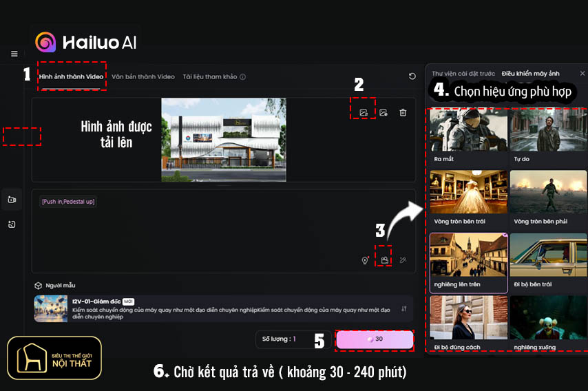This screenshot has height=391, width=588.
Task: Click the reset refresh icon
Action: point(412,76)
